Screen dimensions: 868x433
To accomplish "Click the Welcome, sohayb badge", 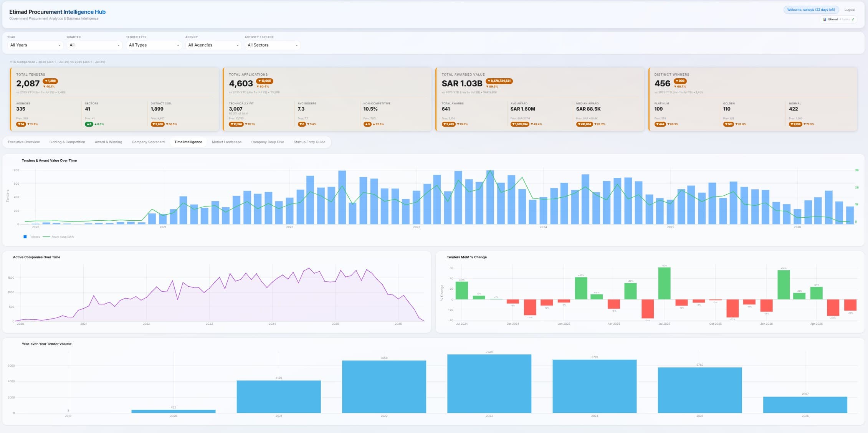I will (x=811, y=10).
